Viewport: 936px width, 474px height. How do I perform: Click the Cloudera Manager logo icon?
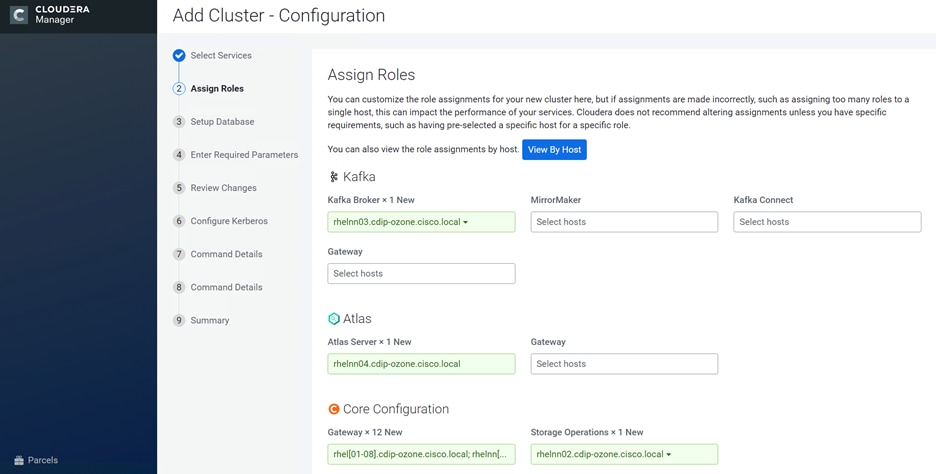click(19, 15)
